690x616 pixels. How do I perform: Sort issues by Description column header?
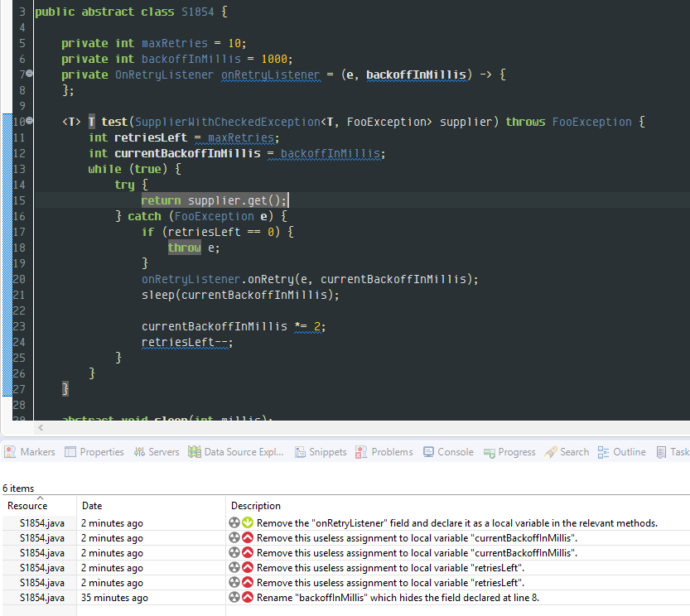[256, 506]
